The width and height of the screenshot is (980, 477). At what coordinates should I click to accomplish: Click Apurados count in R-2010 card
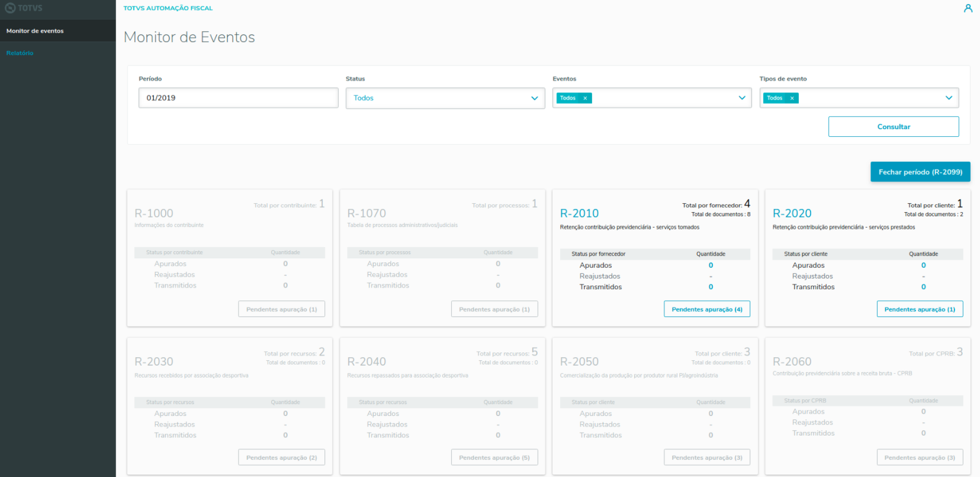tap(711, 265)
